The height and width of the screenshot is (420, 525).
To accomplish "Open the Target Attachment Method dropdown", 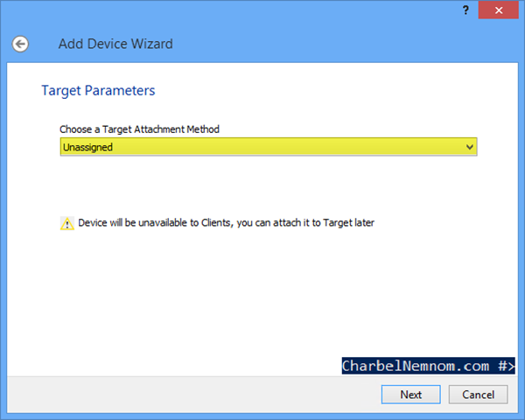I will pyautogui.click(x=269, y=147).
